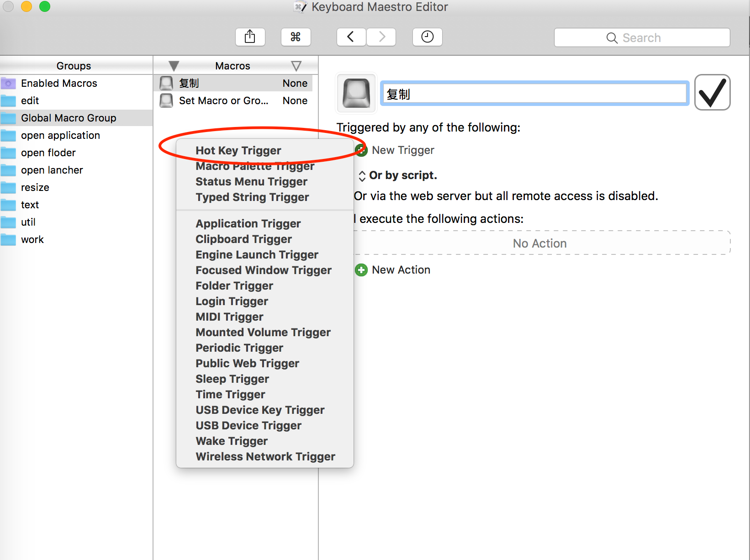Choose Folder Trigger
750x560 pixels.
(265, 285)
